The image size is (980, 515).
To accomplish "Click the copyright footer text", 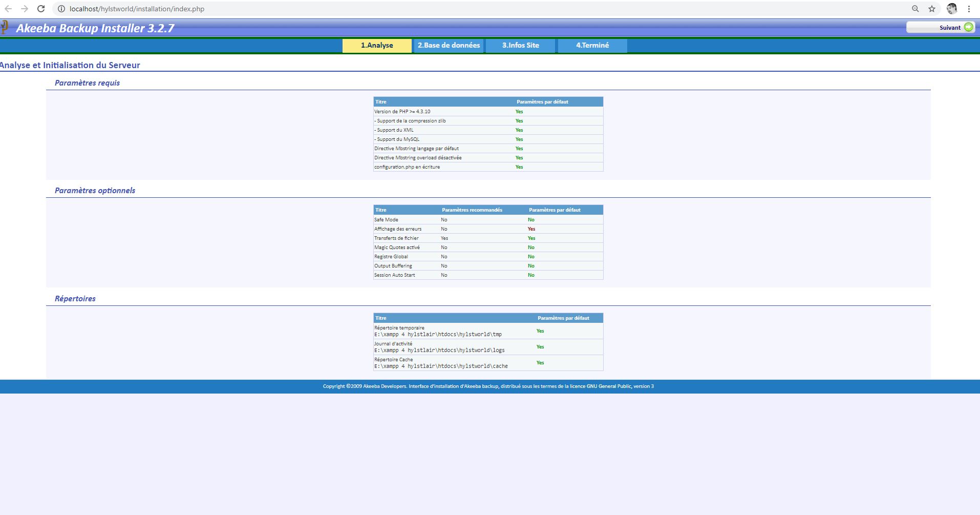I will [488, 386].
